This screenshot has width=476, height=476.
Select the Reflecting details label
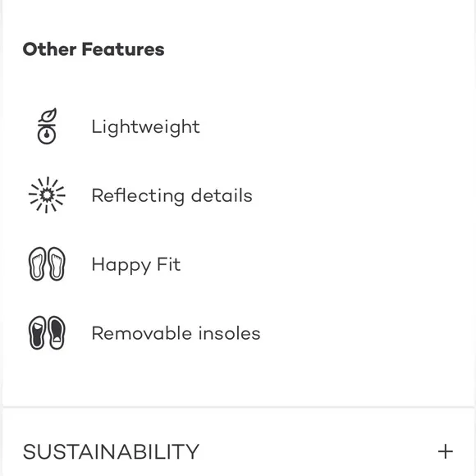coord(172,195)
